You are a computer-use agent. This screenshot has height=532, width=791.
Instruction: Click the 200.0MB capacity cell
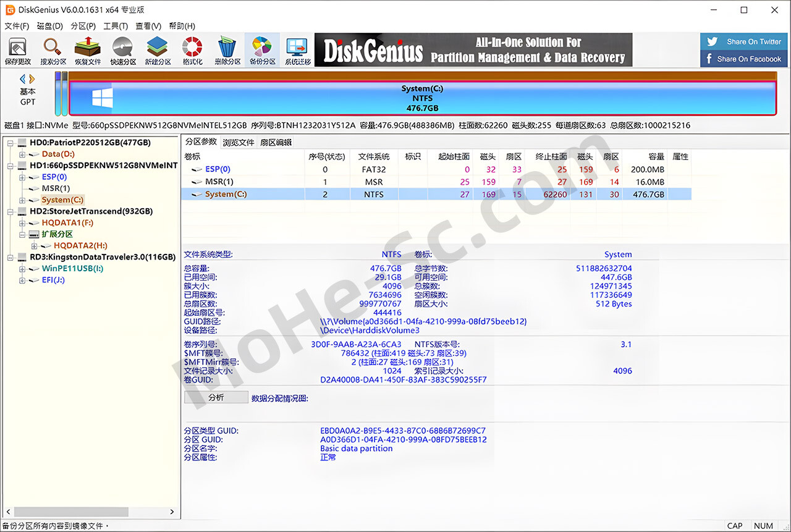tap(647, 169)
